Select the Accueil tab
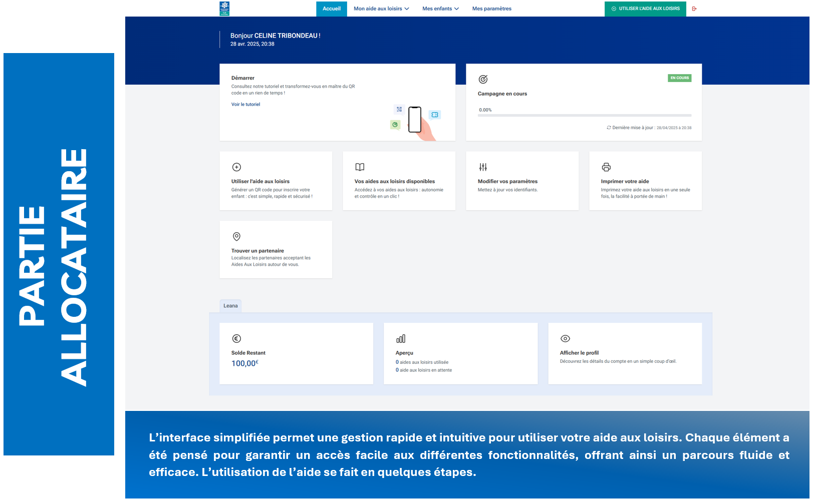813x504 pixels. click(331, 9)
